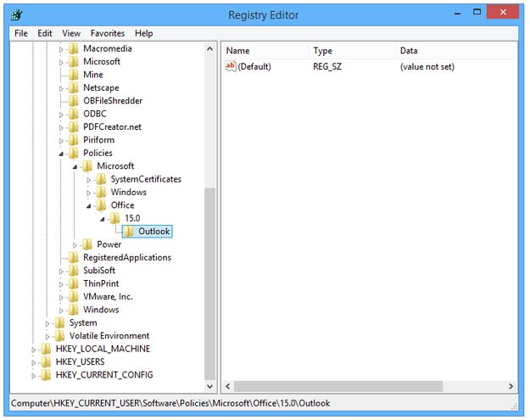Viewport: 530px width, 420px height.
Task: Select the Microsoft key under Policies
Action: [115, 166]
